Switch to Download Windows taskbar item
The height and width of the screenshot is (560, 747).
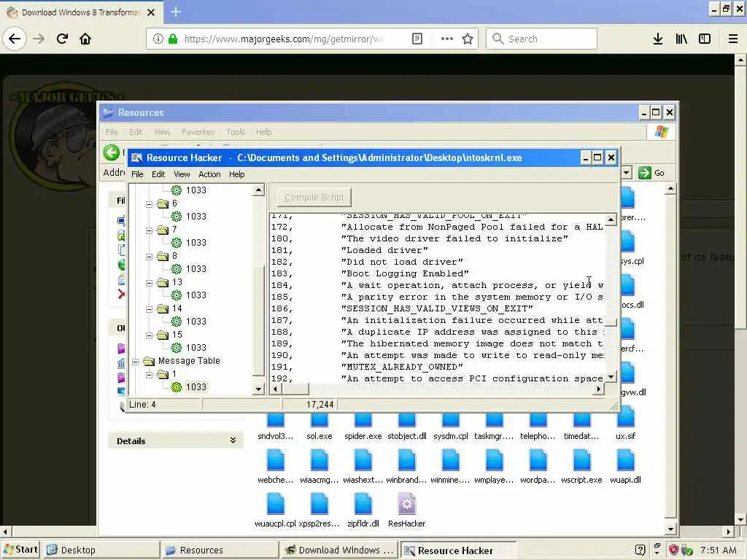[338, 550]
